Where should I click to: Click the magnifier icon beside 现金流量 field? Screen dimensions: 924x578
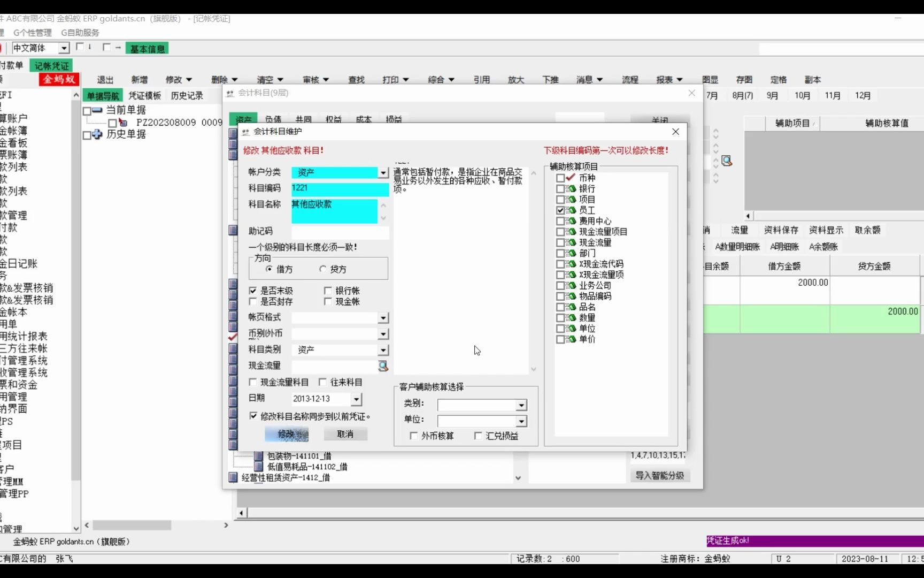383,366
